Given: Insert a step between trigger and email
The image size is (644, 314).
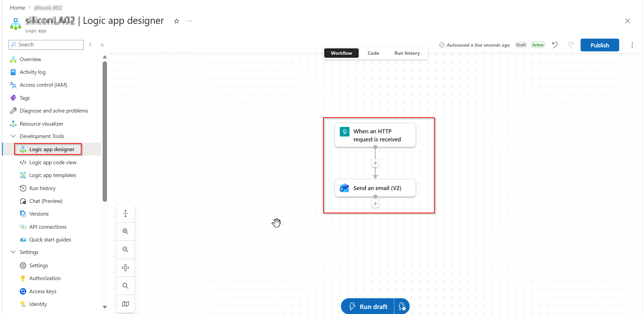Looking at the screenshot, I should pyautogui.click(x=375, y=163).
